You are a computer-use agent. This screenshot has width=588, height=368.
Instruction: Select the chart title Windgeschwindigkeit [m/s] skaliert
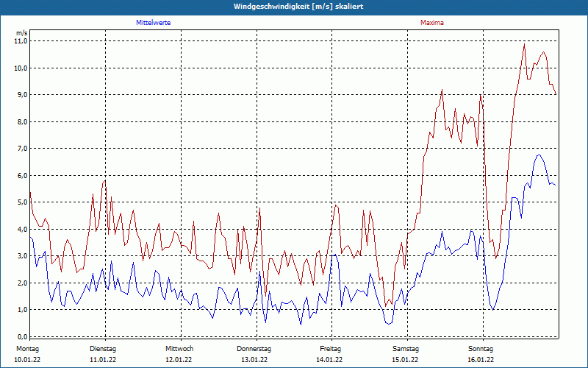click(x=298, y=7)
